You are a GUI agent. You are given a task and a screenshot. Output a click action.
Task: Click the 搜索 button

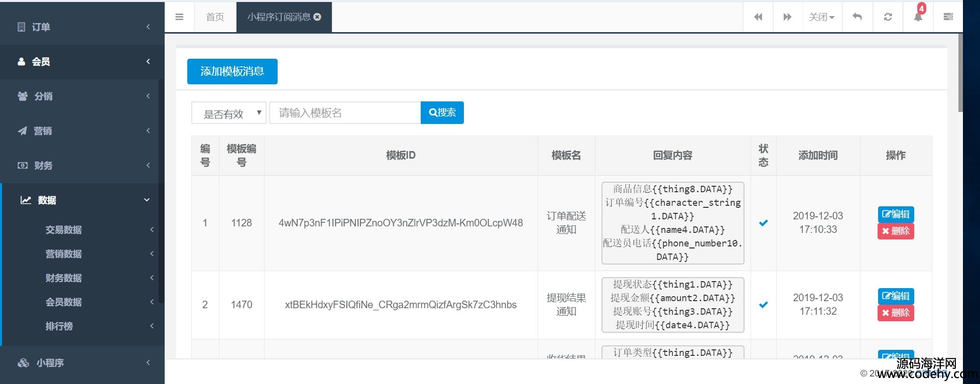click(x=442, y=112)
